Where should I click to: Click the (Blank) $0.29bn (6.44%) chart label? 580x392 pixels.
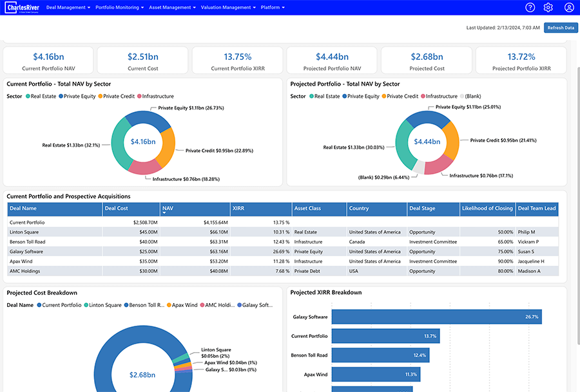point(383,178)
